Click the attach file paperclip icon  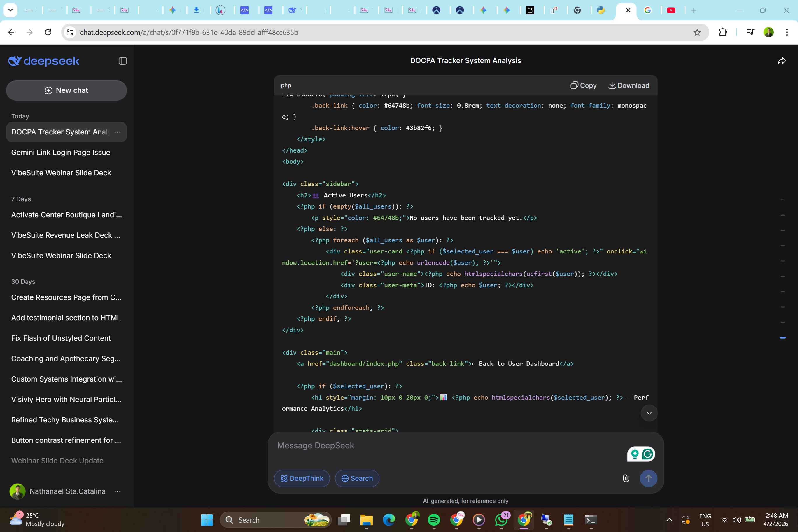click(626, 478)
